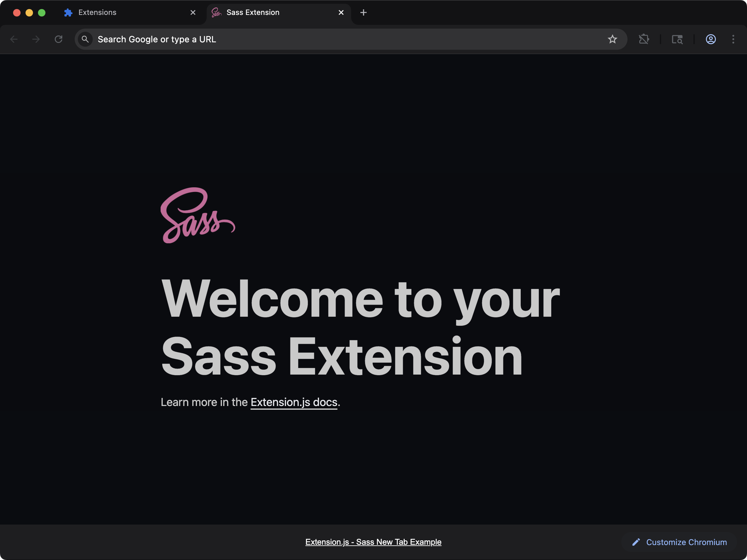Close the Extensions tab

click(193, 12)
